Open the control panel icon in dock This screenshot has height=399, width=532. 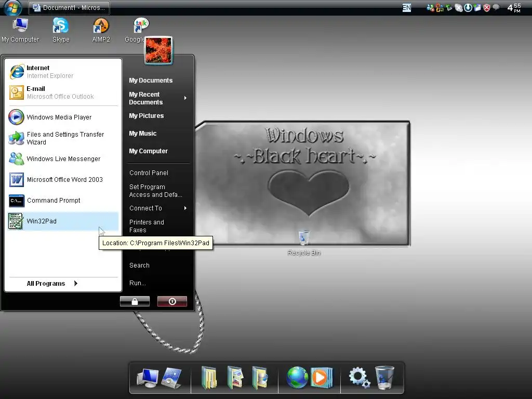(x=171, y=378)
